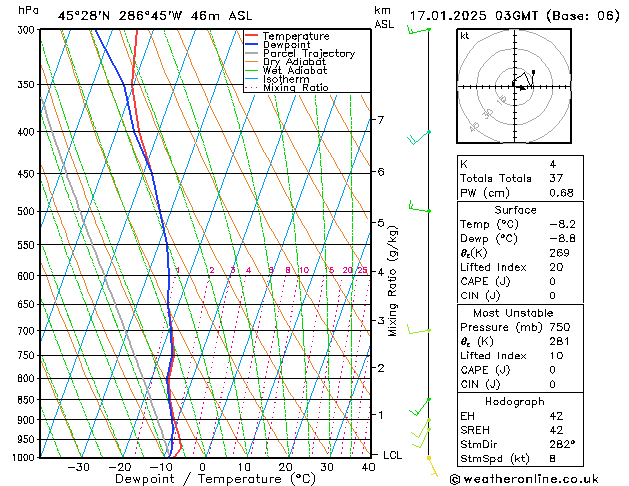
Task: Click the Hodograph section header in table
Action: coord(516,401)
